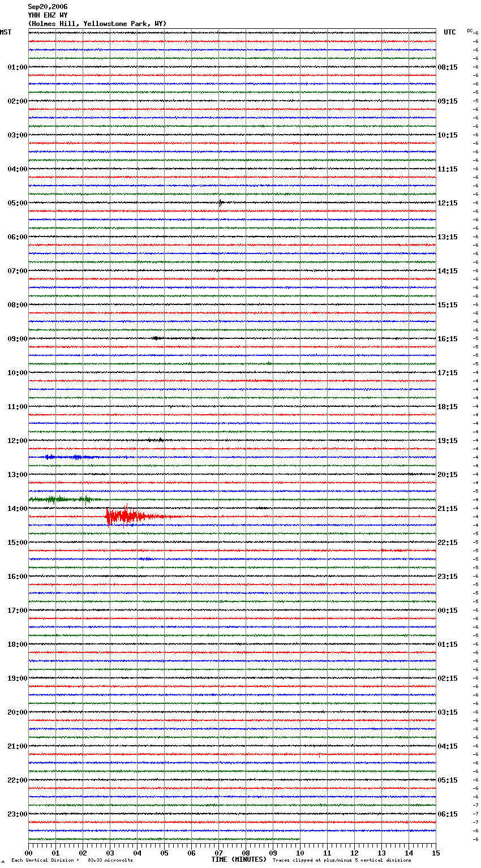This screenshot has width=481, height=868.
Task: Click the '22:15' UTC time label
Action: pyautogui.click(x=448, y=543)
